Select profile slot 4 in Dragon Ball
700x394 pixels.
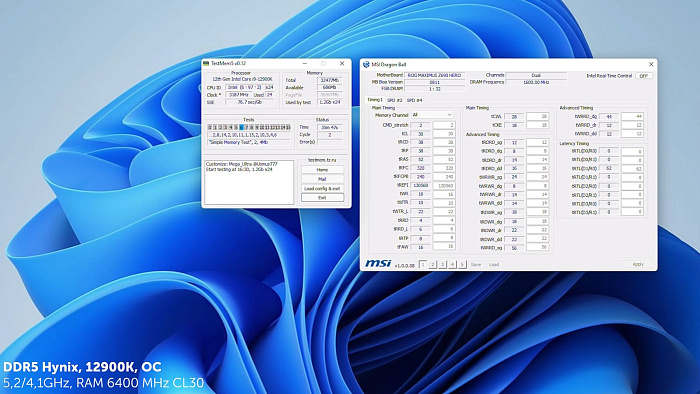(x=452, y=265)
